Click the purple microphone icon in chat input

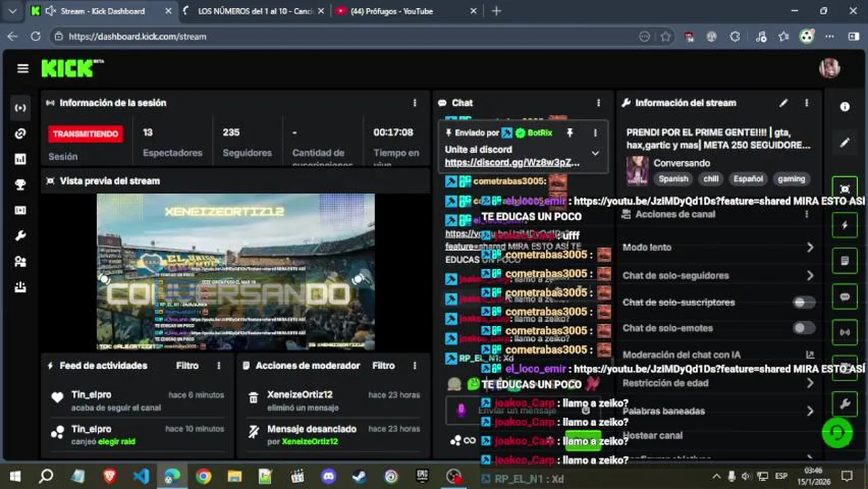point(461,410)
